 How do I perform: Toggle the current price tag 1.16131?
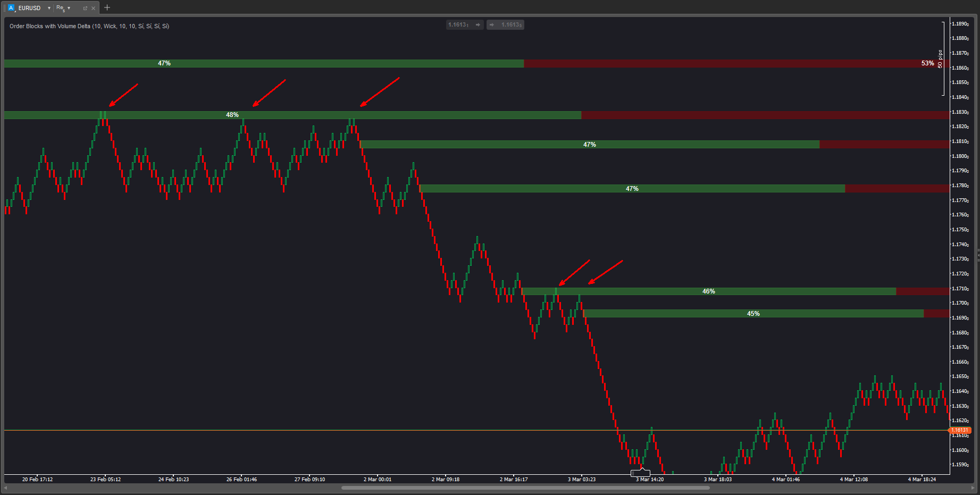(x=960, y=430)
